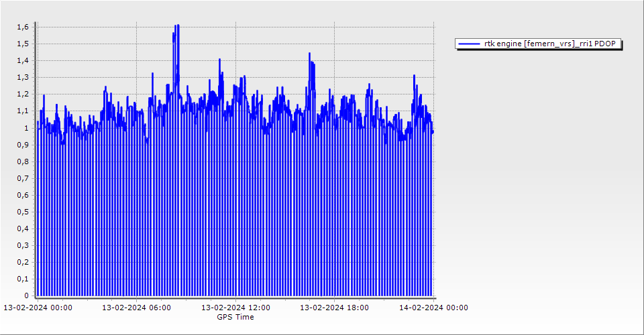Select the GPS Time axis title

tap(235, 317)
